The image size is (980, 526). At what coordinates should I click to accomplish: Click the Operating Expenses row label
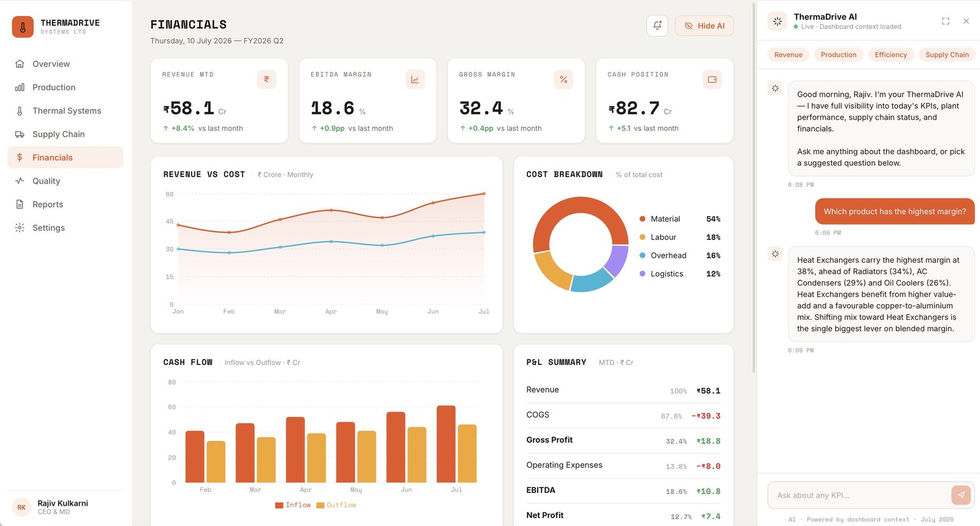564,465
